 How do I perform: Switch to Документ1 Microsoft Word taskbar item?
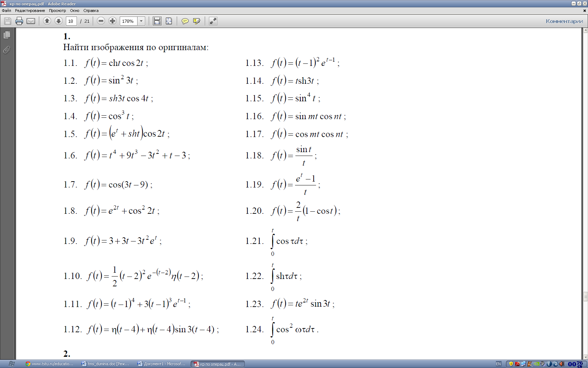[x=161, y=364]
